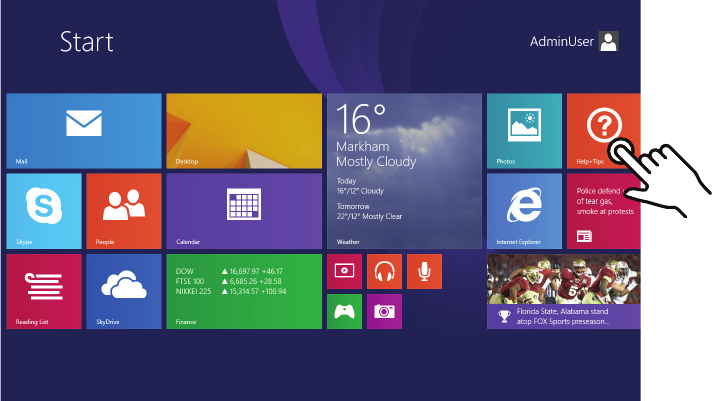Click the FTSE 100 index row
712x401 pixels.
pyautogui.click(x=228, y=281)
